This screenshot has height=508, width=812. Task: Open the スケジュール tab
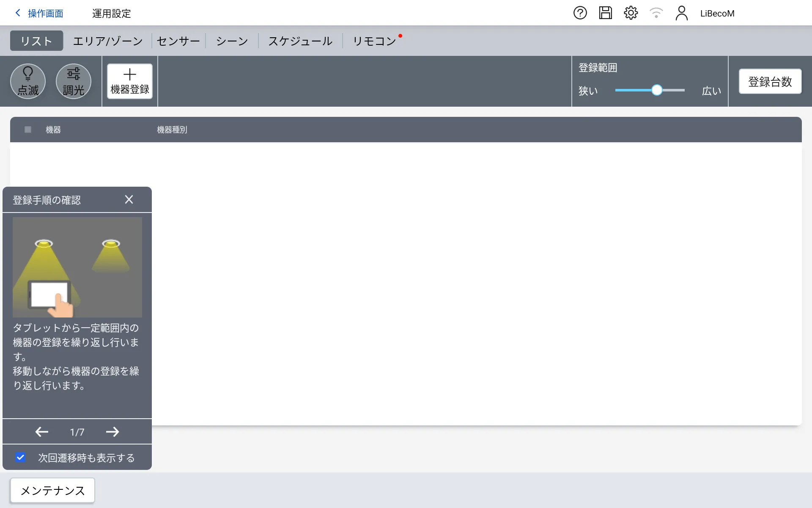point(300,41)
